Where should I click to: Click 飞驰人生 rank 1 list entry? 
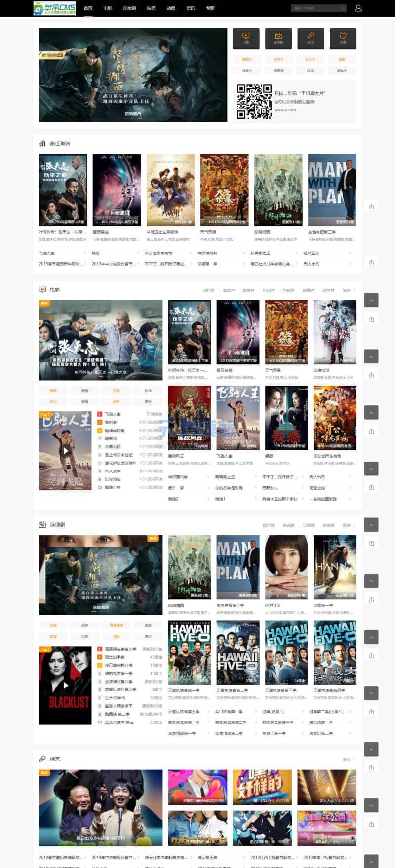113,414
